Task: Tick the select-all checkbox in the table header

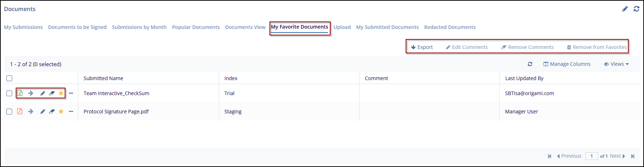Action: pyautogui.click(x=9, y=78)
